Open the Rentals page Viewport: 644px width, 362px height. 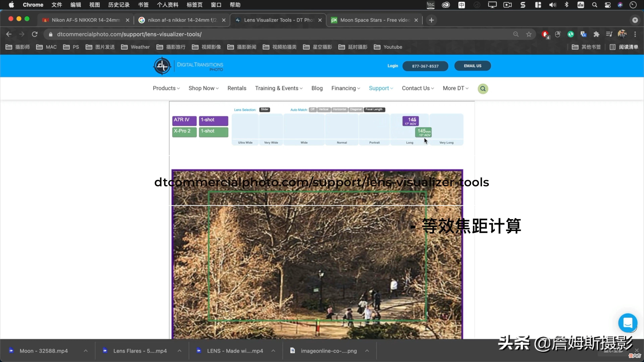[237, 88]
